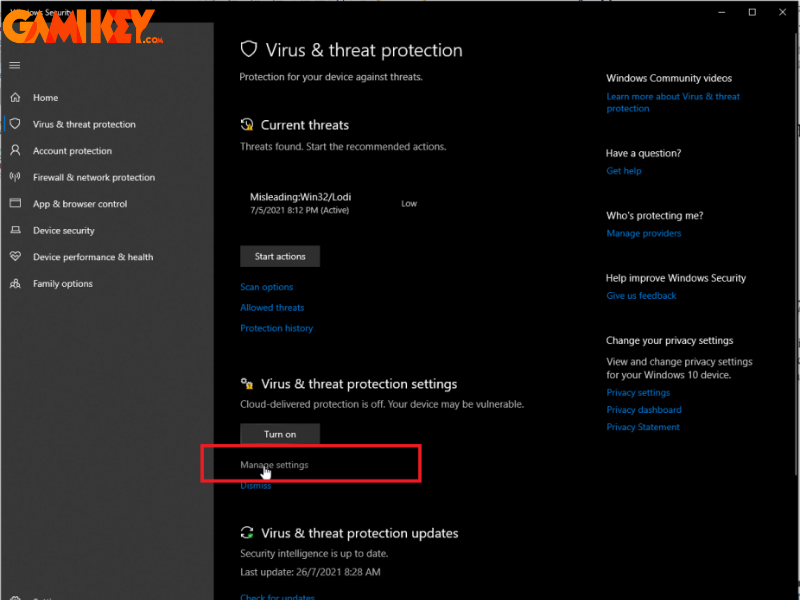
Task: Collapse the navigation with the hamburger menu
Action: 13,65
